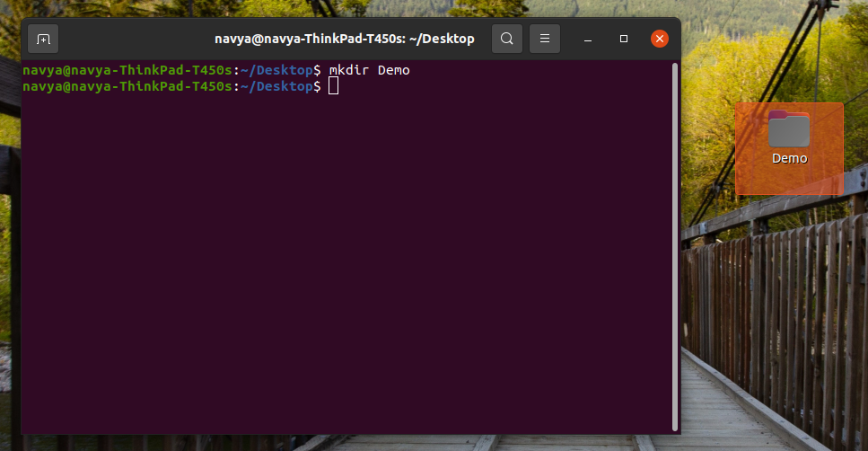The image size is (868, 451).
Task: Click the Demo folder label
Action: (789, 158)
